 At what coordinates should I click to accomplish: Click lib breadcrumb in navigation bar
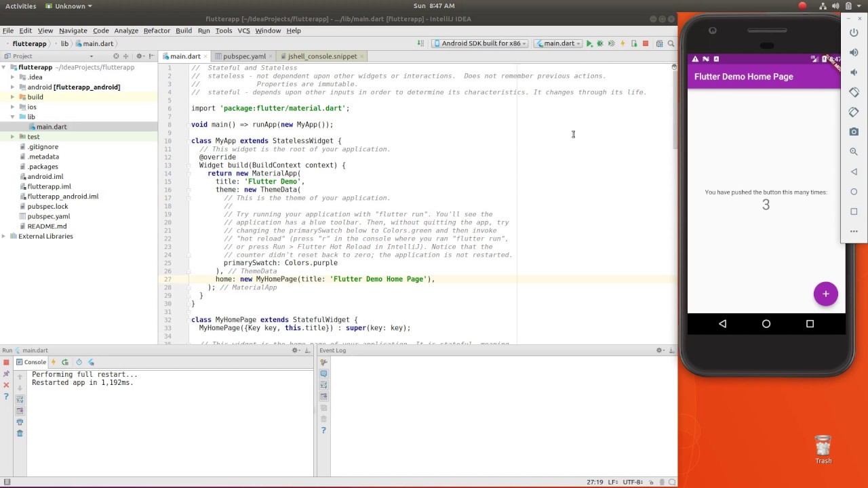(64, 43)
